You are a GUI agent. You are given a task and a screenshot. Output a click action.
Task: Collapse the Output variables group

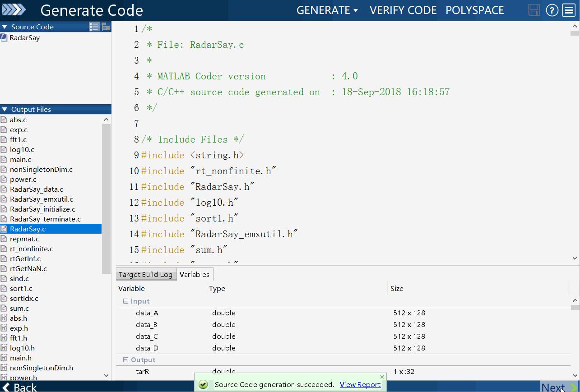[x=126, y=360]
